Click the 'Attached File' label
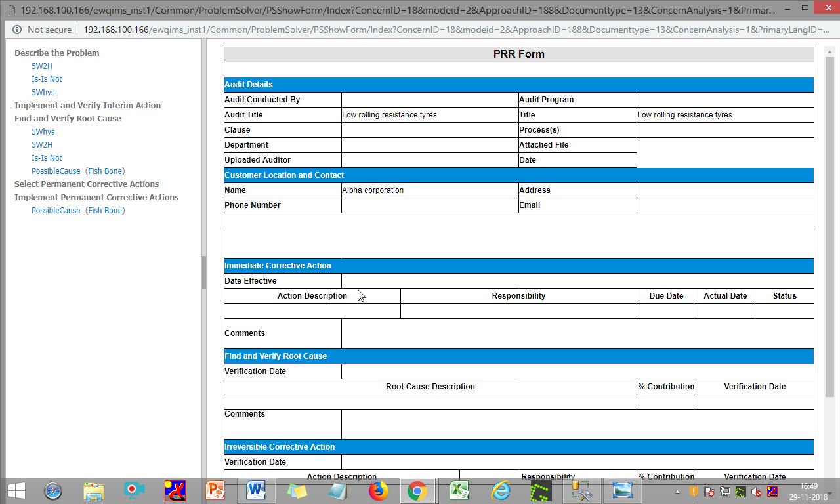The width and height of the screenshot is (840, 504). pyautogui.click(x=543, y=145)
